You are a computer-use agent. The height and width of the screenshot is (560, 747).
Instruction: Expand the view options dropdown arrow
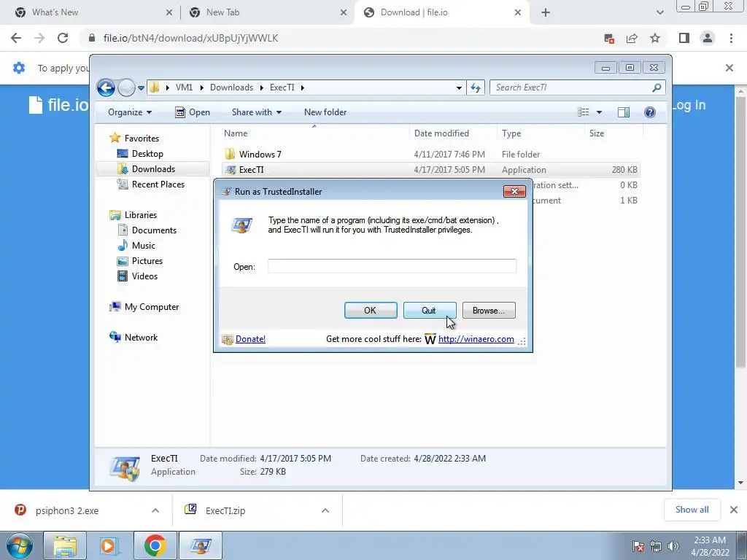click(600, 112)
